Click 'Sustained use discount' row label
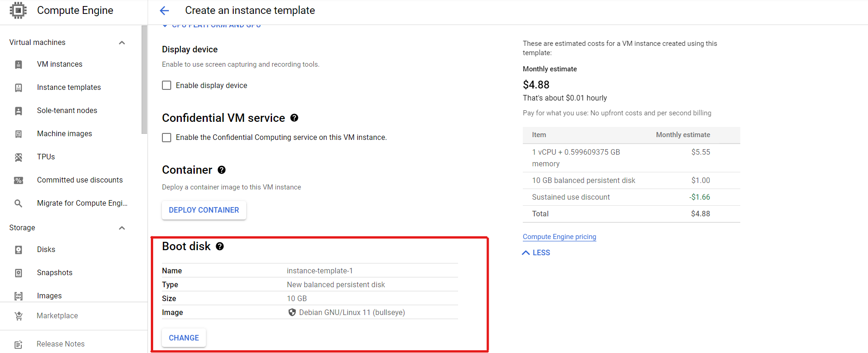Viewport: 868px width, 353px height. click(571, 197)
